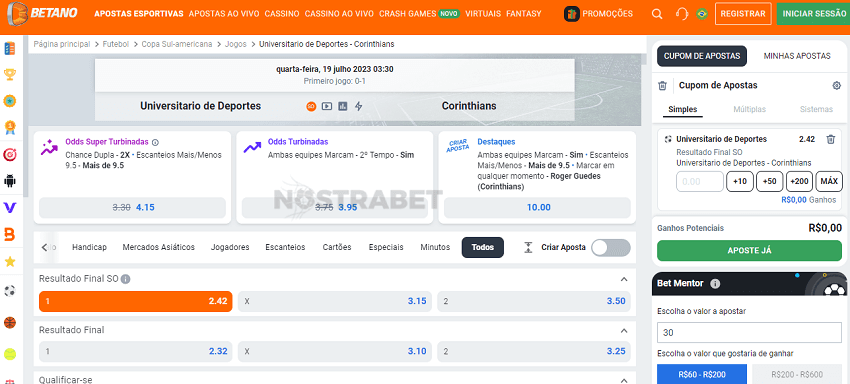Switch to Minutos tab
The image size is (850, 384).
[435, 247]
